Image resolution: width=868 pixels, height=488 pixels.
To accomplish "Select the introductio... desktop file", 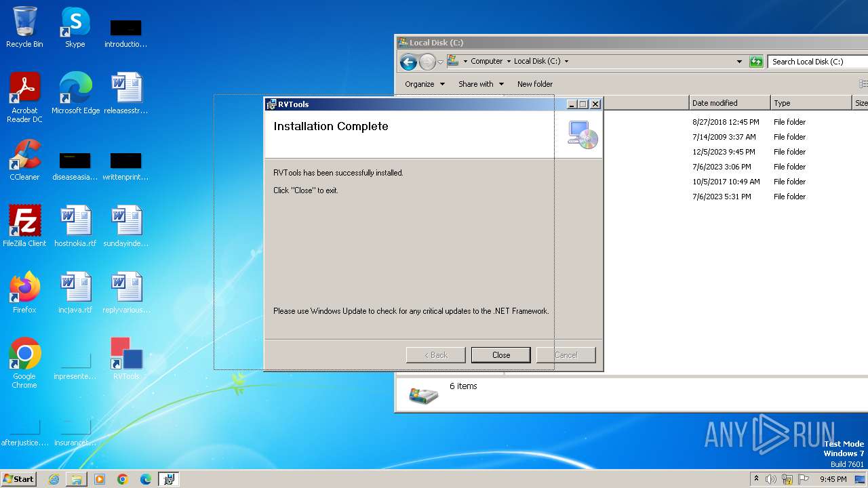I will [126, 34].
